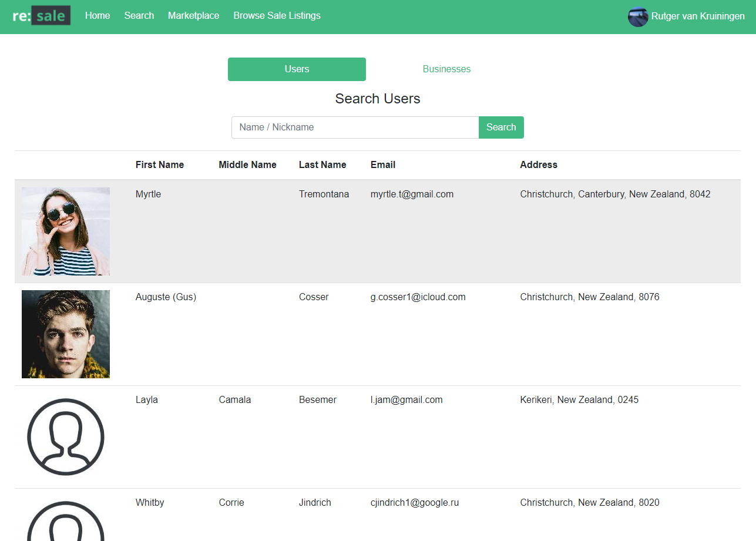Focus the Name / Nickname search field
756x541 pixels.
pyautogui.click(x=355, y=127)
